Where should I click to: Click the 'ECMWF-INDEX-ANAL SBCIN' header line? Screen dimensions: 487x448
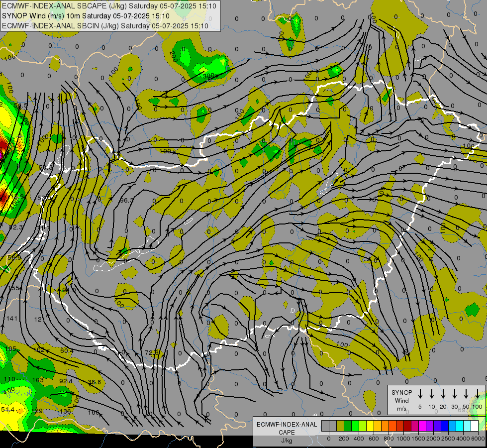point(105,26)
